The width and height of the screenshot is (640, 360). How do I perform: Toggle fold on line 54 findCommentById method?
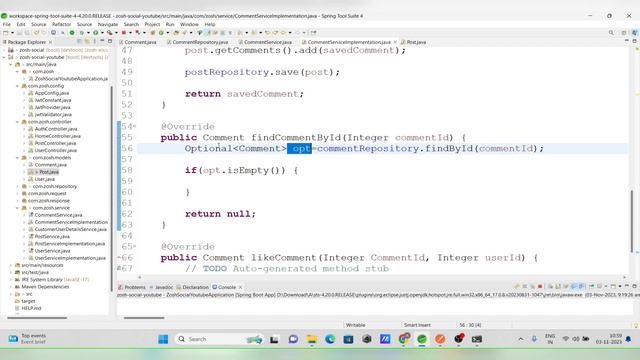[135, 127]
